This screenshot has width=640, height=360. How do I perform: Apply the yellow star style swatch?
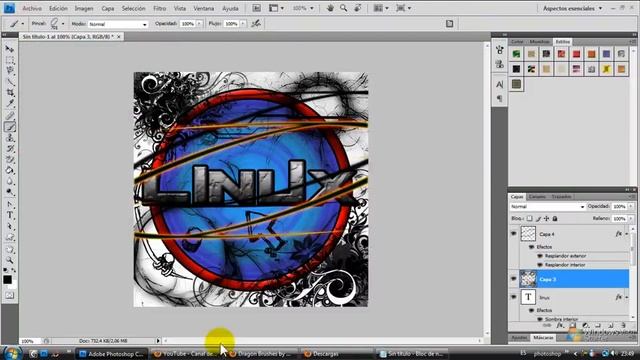pos(606,69)
